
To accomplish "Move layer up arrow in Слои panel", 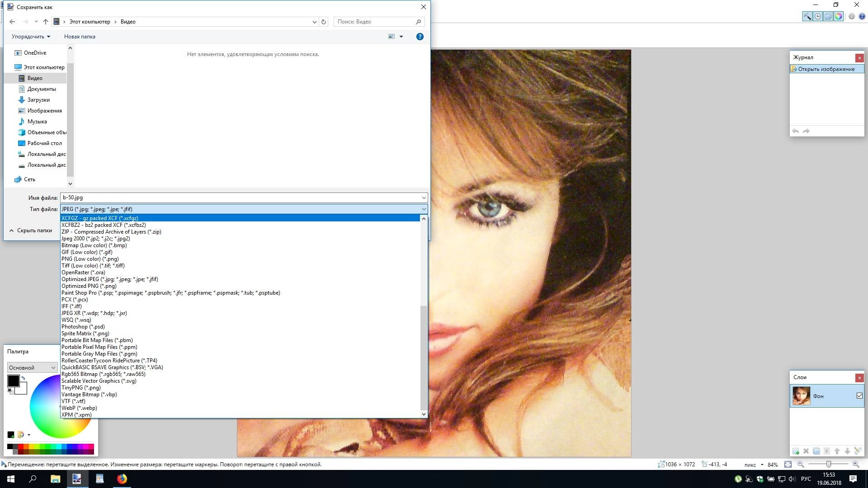I will [837, 451].
